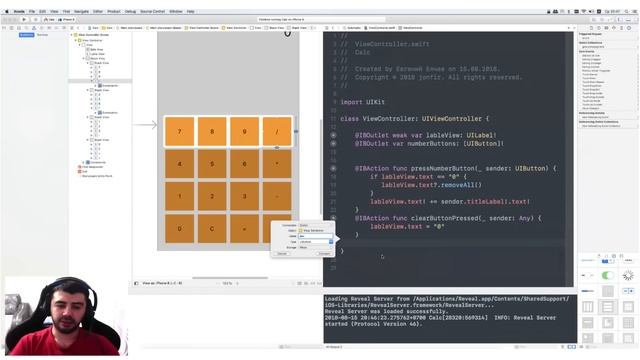Select the = button on the canvas
Screen dimensions: 640x360
[x=244, y=229]
